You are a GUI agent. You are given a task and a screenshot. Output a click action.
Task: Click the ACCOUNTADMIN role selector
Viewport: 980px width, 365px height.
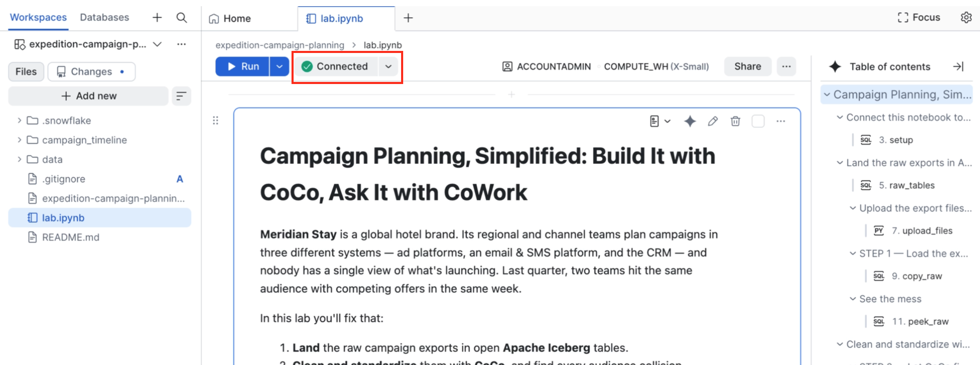pos(547,67)
